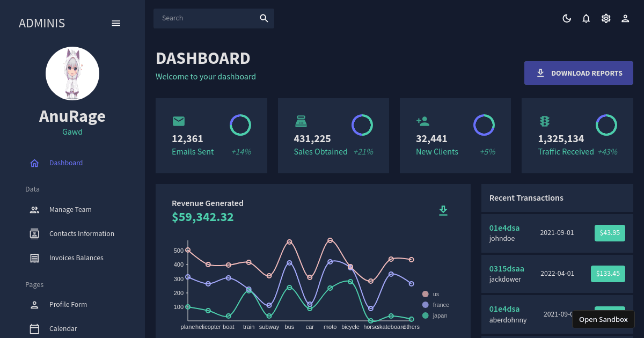
Task: Click the us data point above moto
Action: click(x=330, y=240)
